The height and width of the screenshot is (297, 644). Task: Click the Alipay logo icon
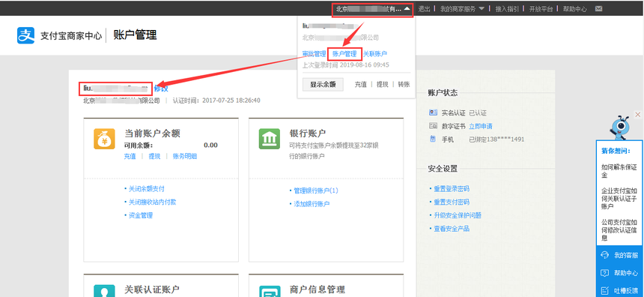pyautogui.click(x=25, y=35)
